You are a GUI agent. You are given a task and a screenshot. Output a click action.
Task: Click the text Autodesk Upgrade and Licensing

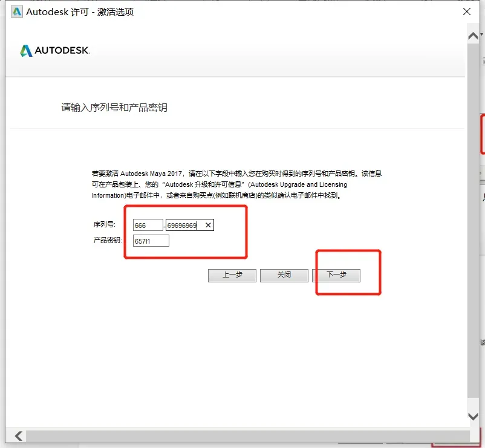tap(299, 184)
